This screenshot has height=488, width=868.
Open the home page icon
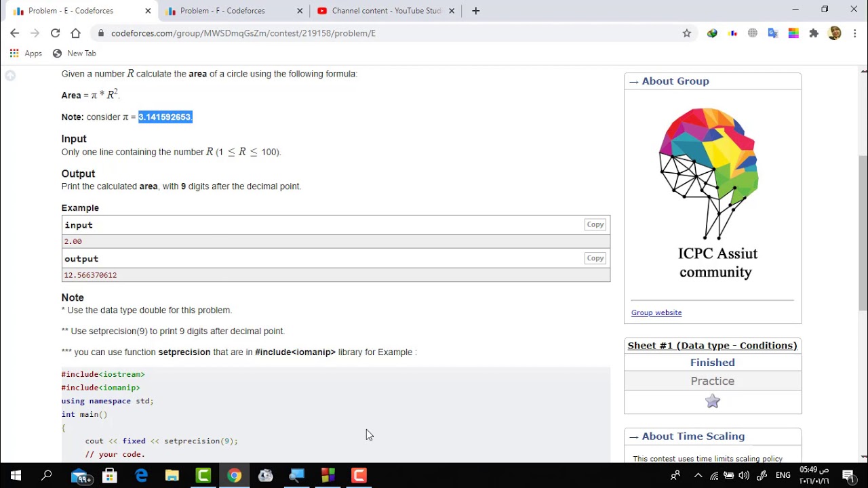coord(75,33)
